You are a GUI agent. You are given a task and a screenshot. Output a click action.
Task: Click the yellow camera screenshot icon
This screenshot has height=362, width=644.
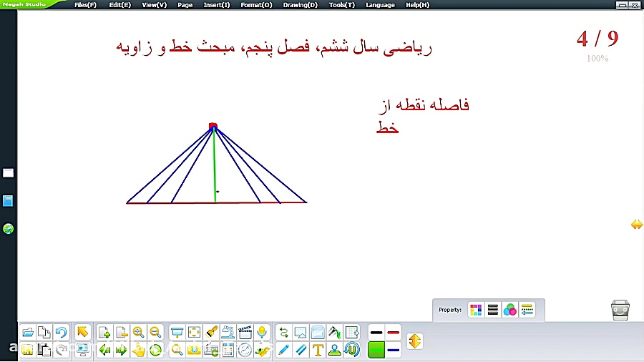point(194,350)
